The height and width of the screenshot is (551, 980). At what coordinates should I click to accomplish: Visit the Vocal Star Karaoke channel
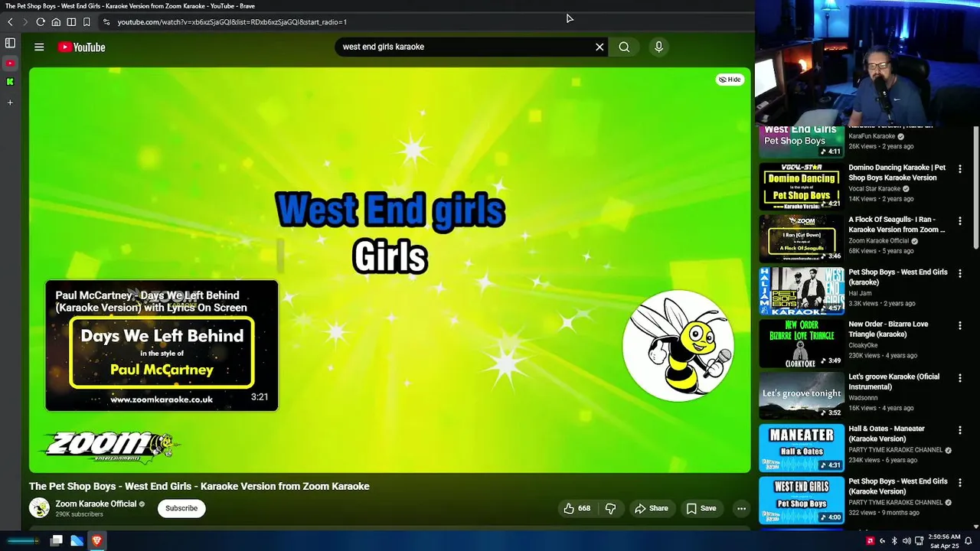pyautogui.click(x=874, y=188)
